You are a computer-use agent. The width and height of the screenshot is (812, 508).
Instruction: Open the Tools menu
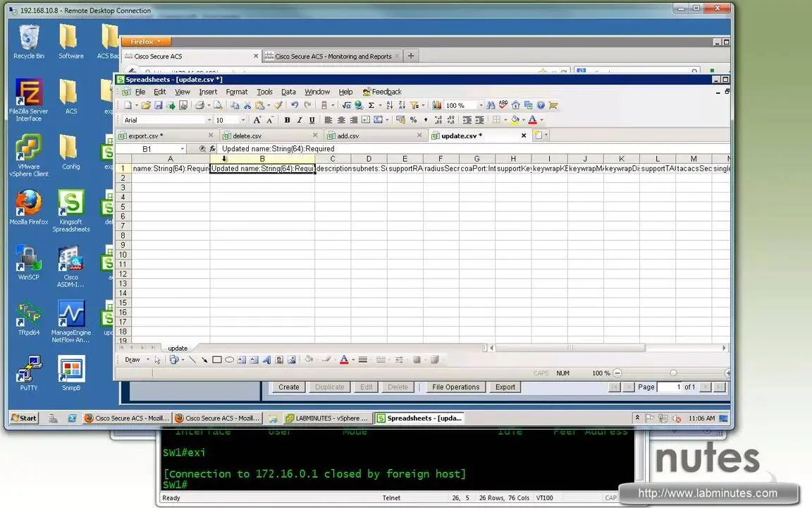point(264,92)
